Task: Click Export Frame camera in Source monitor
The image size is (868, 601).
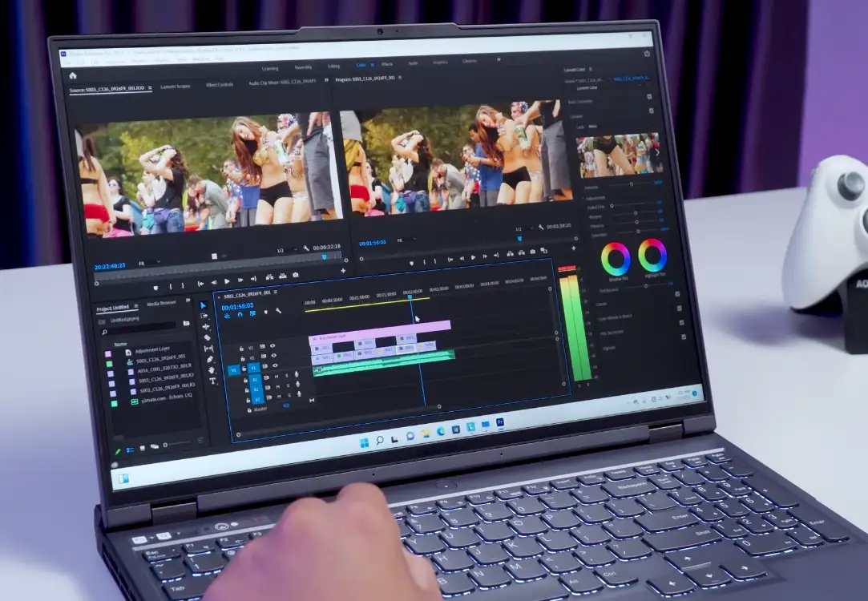Action: 296,275
